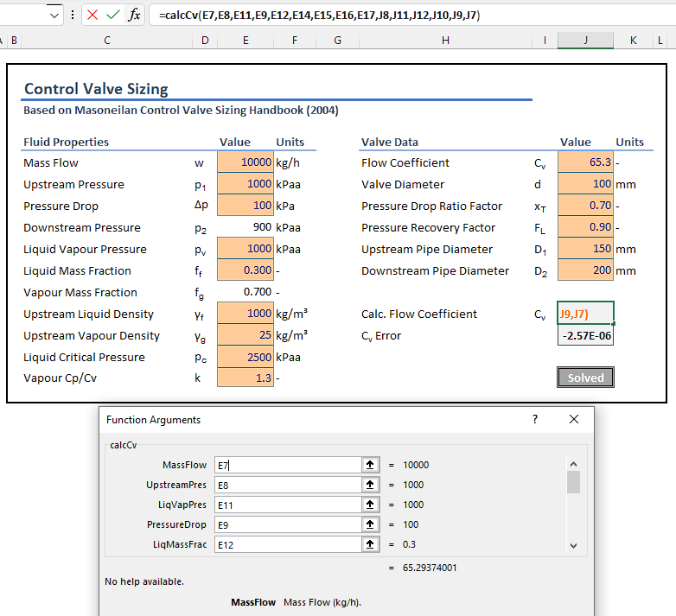The height and width of the screenshot is (616, 676).
Task: Click the Insert Function fx icon
Action: (134, 15)
